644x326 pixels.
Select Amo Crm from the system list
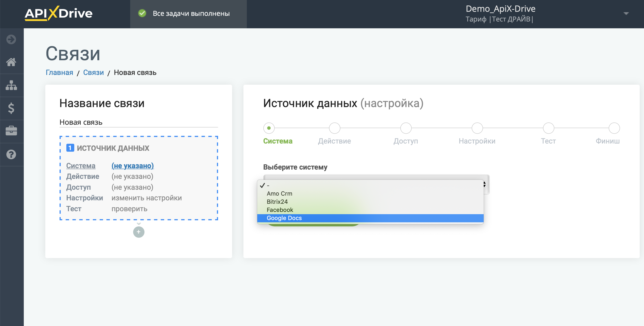(370, 194)
